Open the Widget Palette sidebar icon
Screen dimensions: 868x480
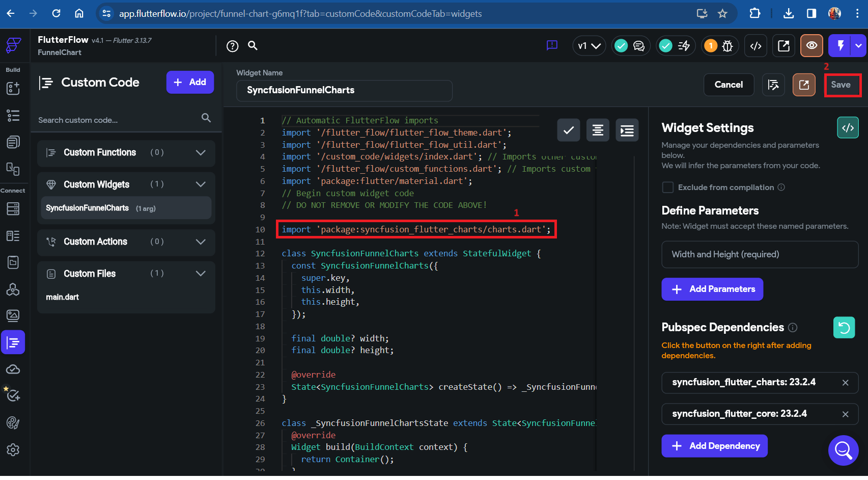pyautogui.click(x=13, y=88)
